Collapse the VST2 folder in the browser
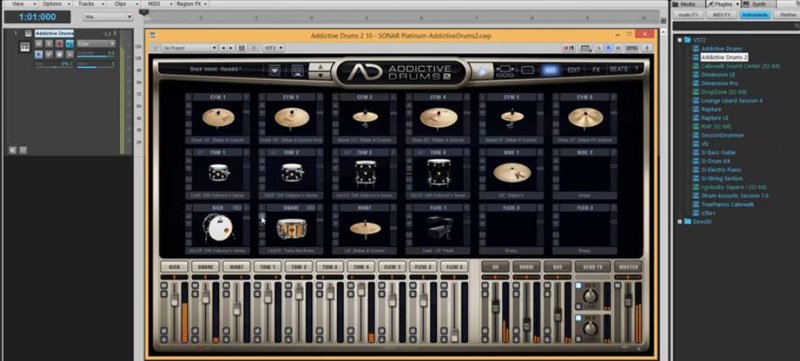 (x=680, y=39)
